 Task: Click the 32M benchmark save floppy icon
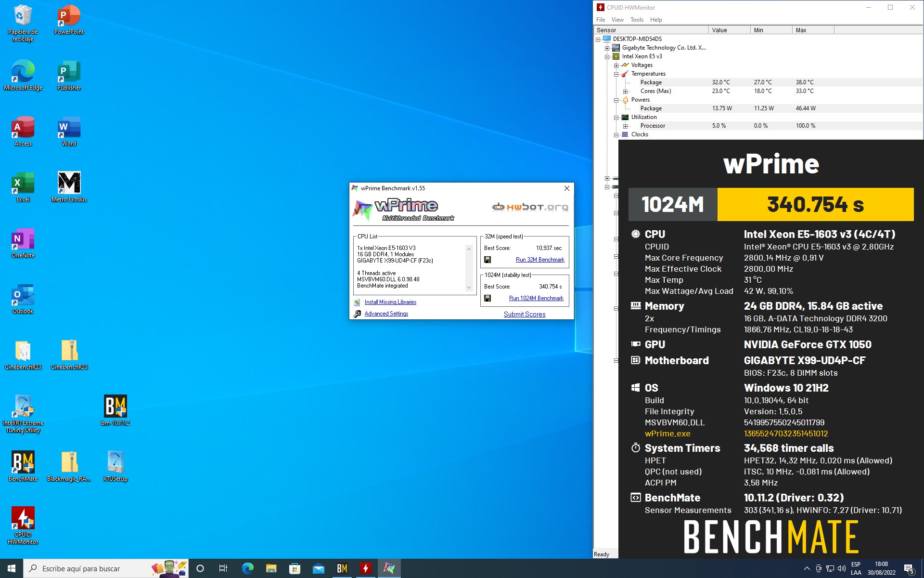(x=488, y=260)
